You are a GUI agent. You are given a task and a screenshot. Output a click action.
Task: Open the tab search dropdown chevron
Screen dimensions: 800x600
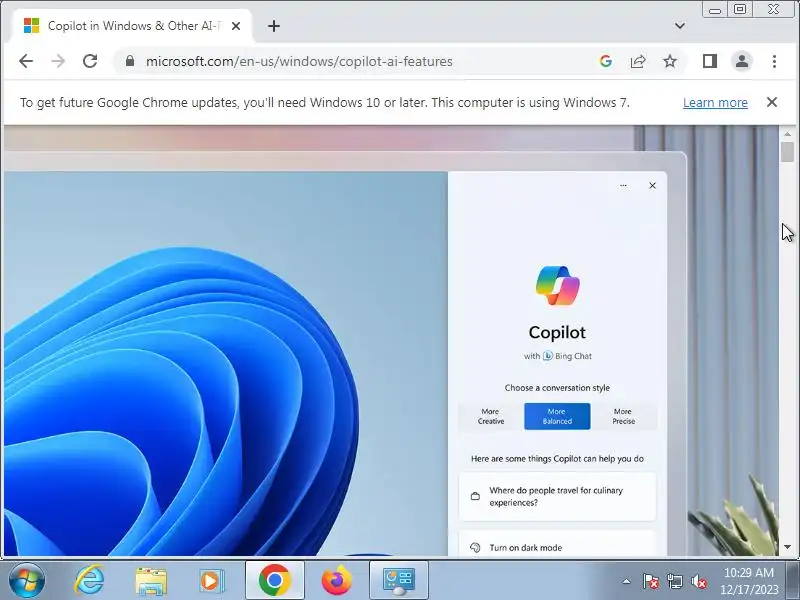click(680, 26)
